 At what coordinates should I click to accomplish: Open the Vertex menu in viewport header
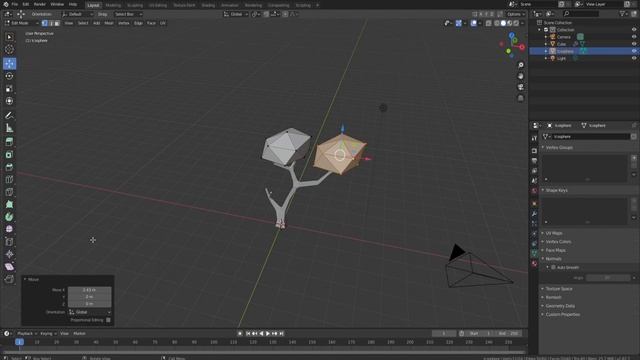click(x=124, y=23)
